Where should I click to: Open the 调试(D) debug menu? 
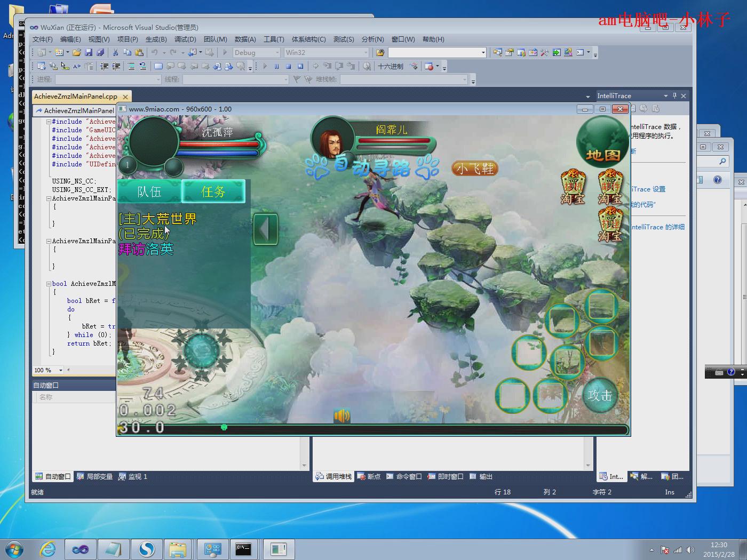tap(185, 39)
